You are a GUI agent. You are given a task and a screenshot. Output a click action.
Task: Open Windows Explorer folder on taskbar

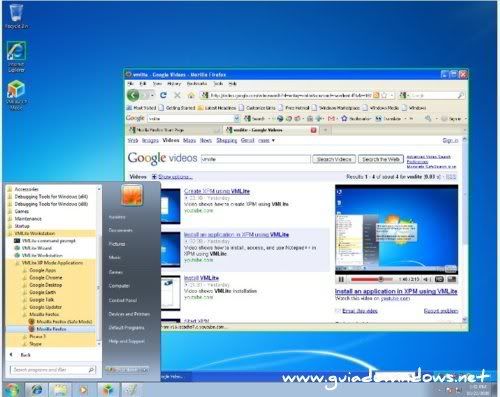60,390
